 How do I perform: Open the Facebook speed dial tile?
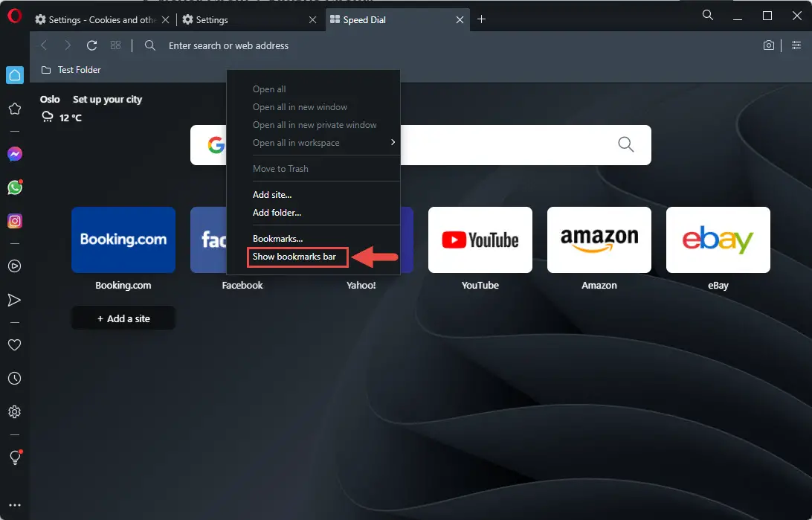pos(209,240)
